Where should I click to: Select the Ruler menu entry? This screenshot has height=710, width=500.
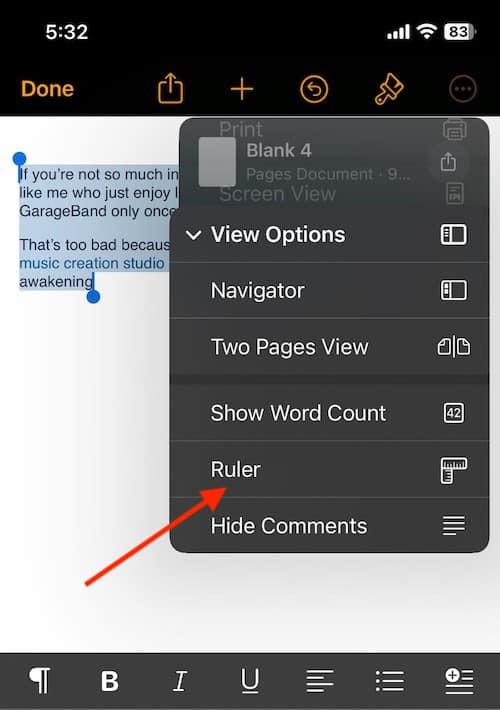coord(329,469)
